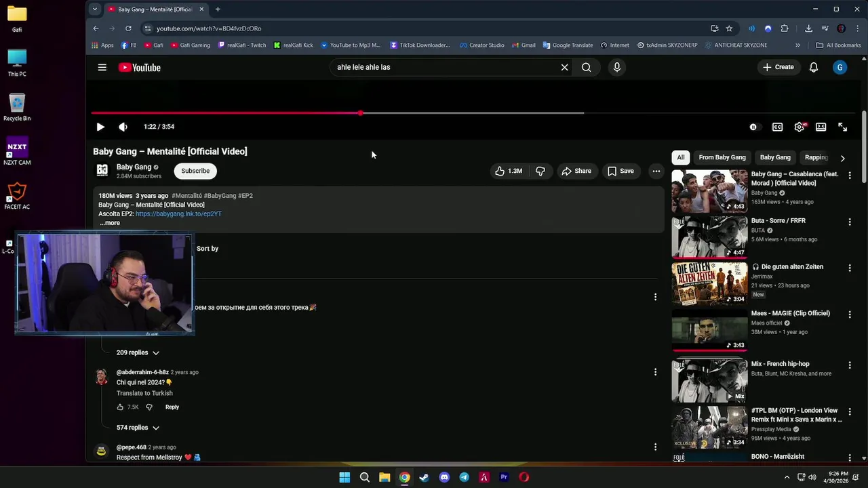Open the Sort by comments menu

(x=207, y=248)
